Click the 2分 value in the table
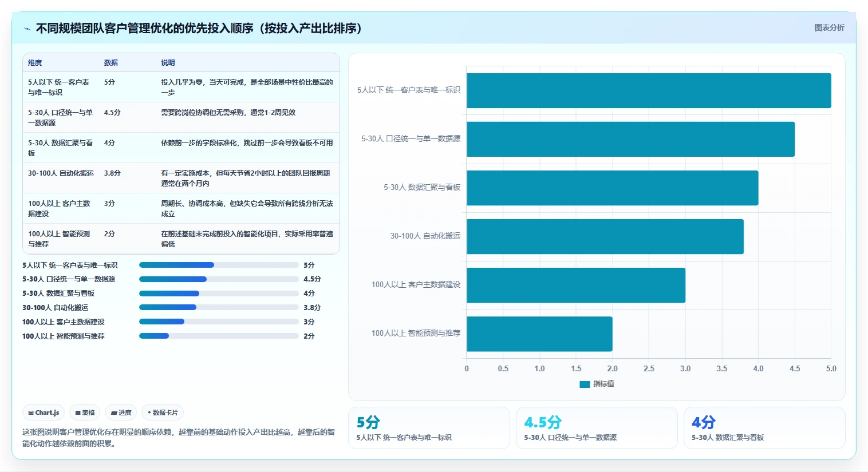The height and width of the screenshot is (472, 868). pos(109,233)
